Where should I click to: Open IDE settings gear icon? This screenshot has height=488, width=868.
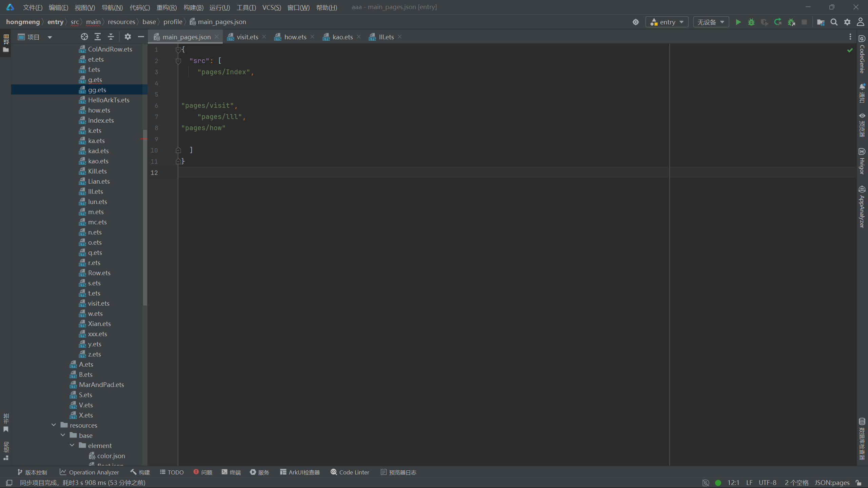click(847, 22)
